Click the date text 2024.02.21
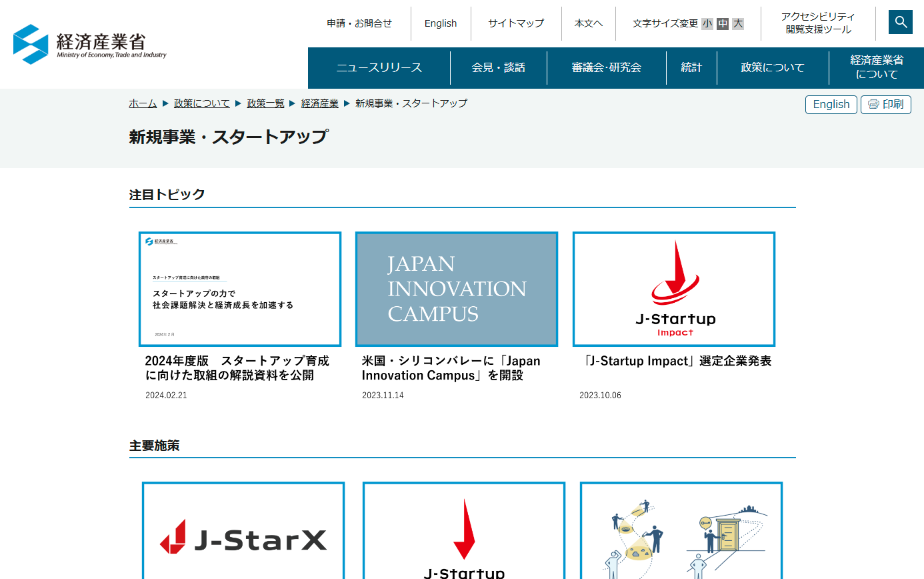Image resolution: width=924 pixels, height=579 pixels. pyautogui.click(x=166, y=396)
